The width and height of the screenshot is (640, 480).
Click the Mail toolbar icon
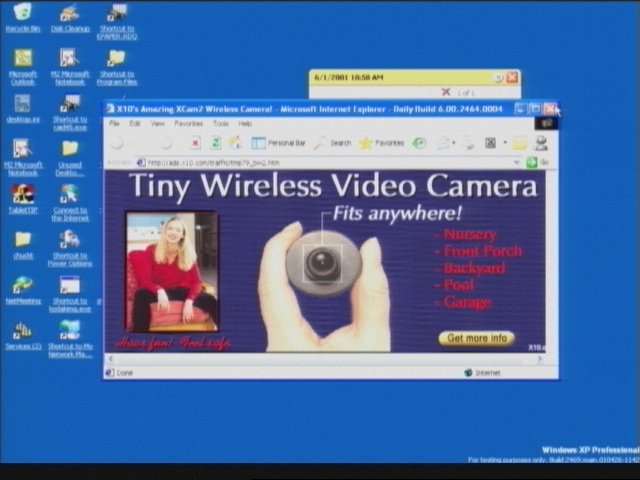(x=443, y=143)
